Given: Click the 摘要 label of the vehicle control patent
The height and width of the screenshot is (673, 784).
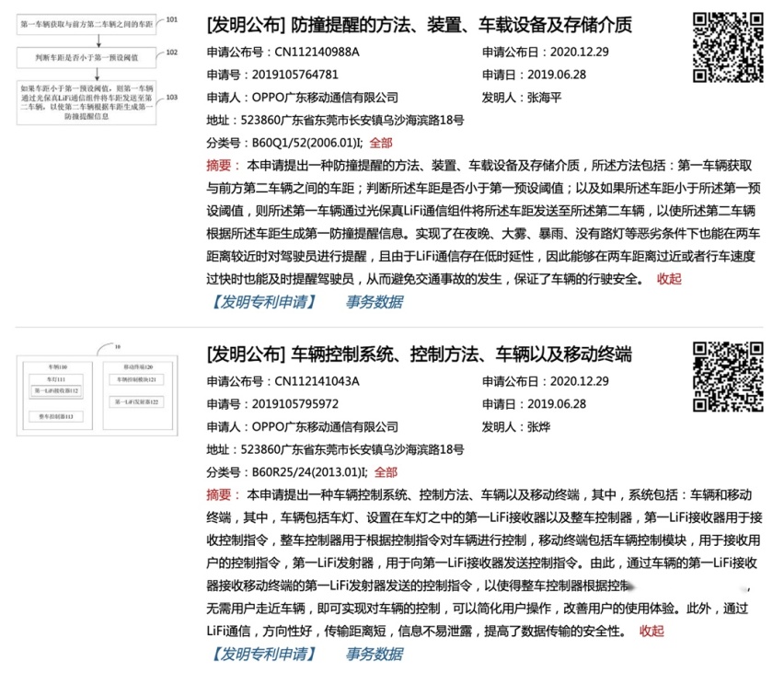Looking at the screenshot, I should pyautogui.click(x=218, y=495).
